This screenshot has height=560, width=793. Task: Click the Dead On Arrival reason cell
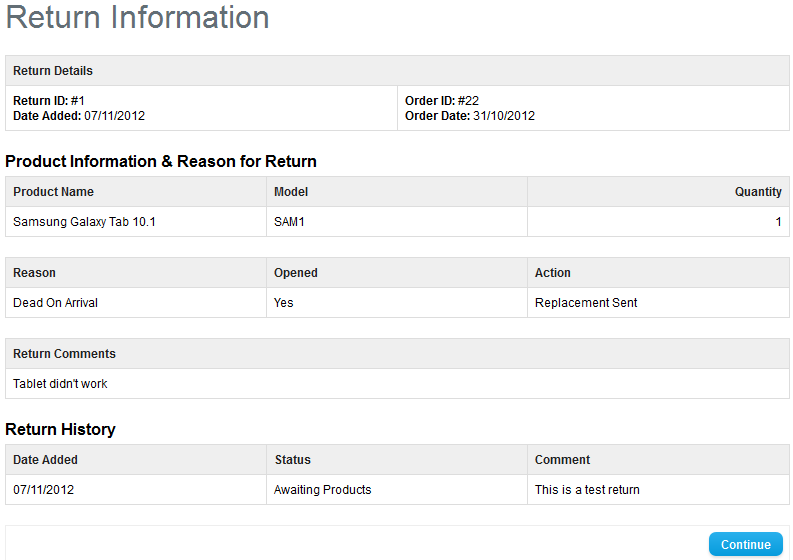(x=55, y=303)
